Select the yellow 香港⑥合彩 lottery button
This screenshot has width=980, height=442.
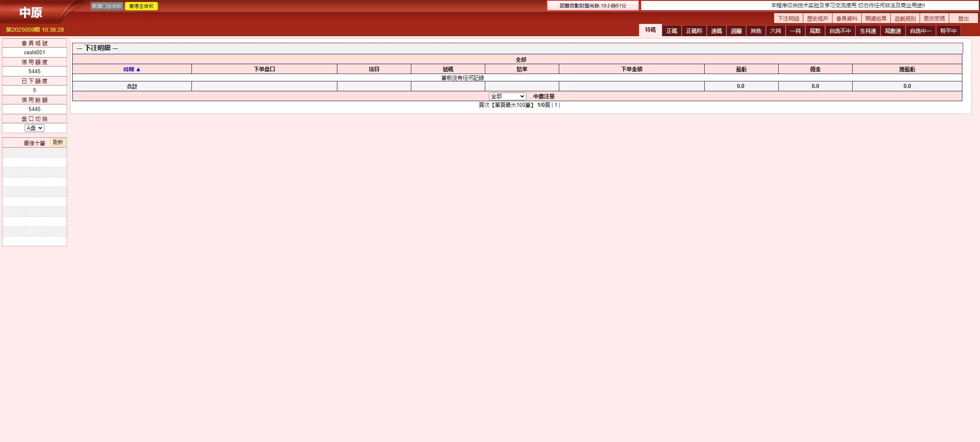(141, 6)
